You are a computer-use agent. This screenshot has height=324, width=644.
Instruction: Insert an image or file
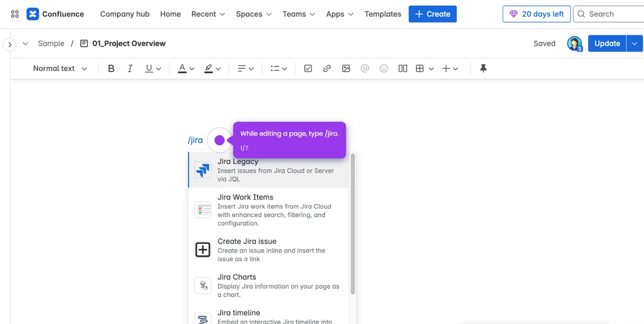pos(346,68)
